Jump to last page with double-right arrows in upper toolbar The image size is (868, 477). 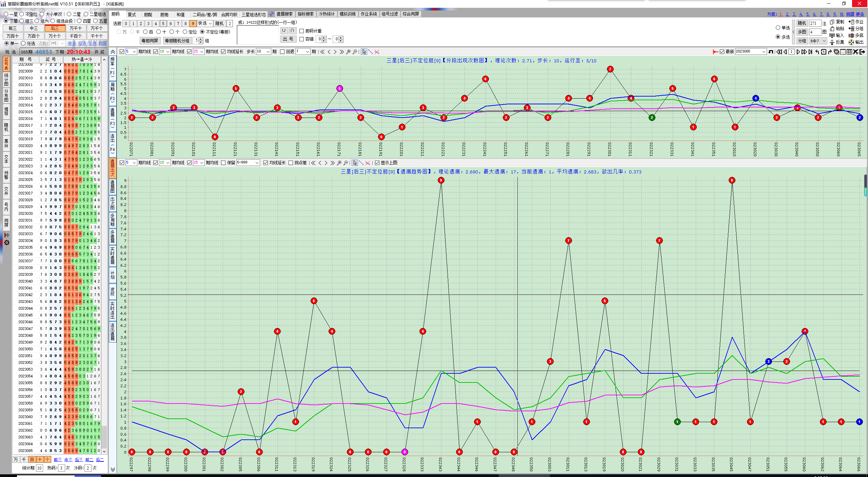point(341,51)
